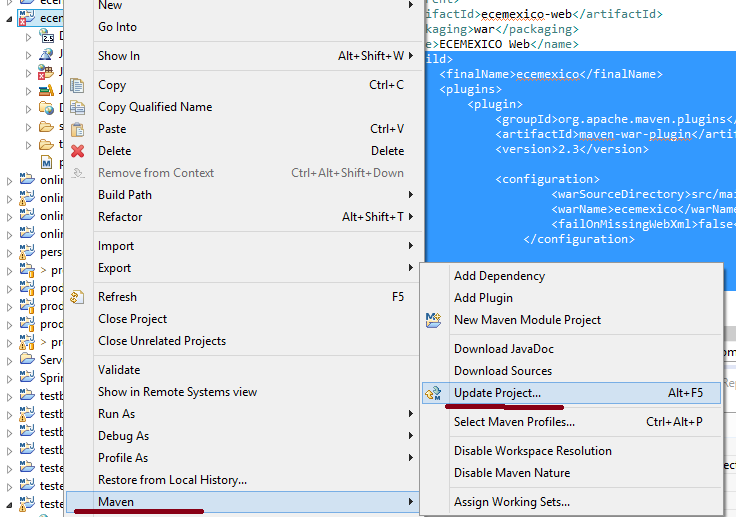Select Add Plugin in Maven submenu
736x517 pixels.
pyautogui.click(x=483, y=298)
